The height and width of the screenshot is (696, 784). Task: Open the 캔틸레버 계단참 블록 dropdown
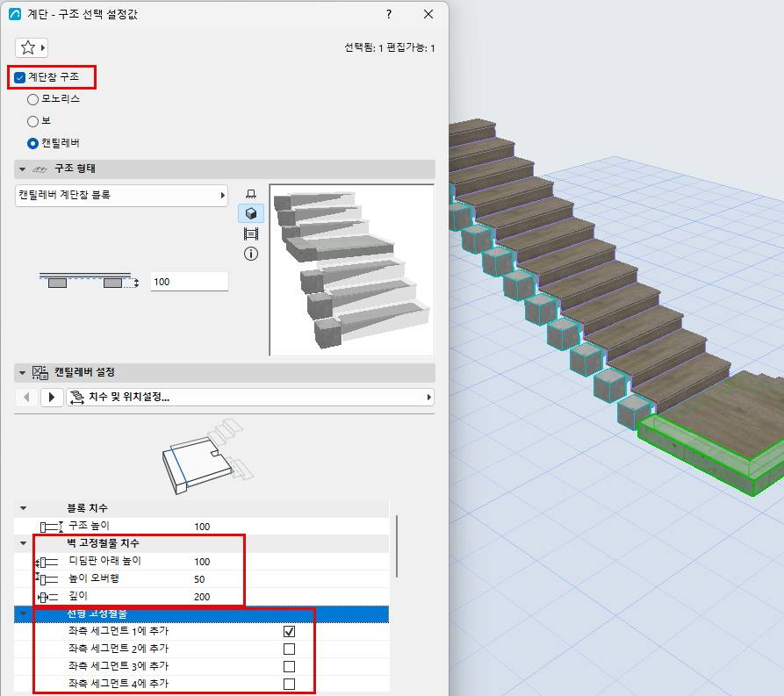[121, 195]
